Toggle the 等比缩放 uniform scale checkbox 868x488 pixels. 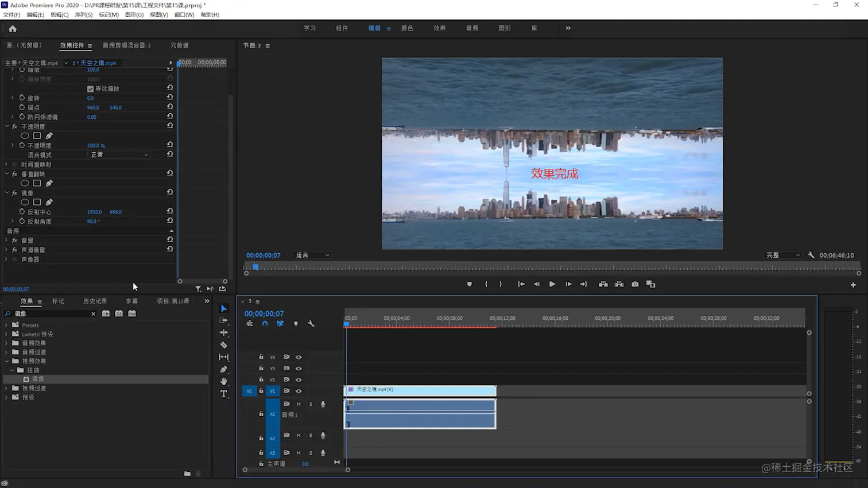tap(90, 89)
